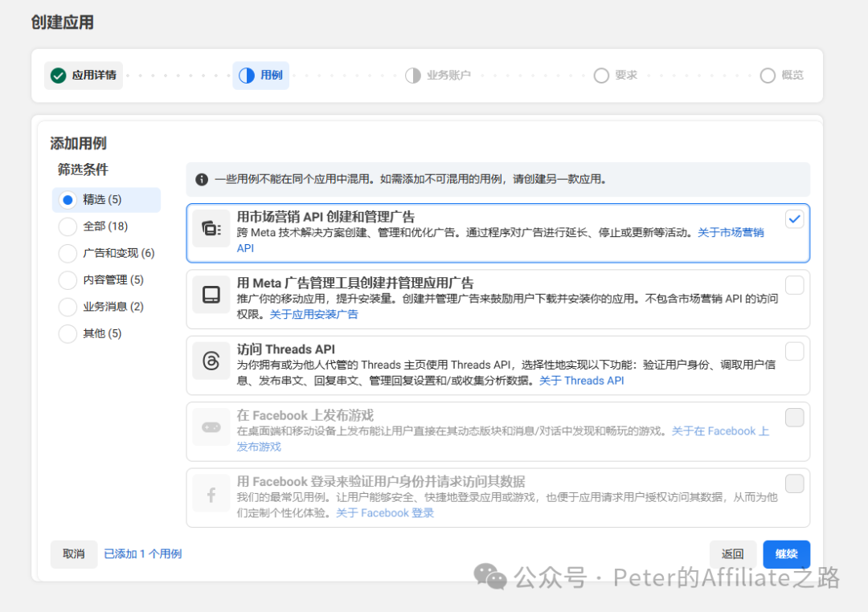Click the game controller icon for Facebook games
The width and height of the screenshot is (868, 612).
pyautogui.click(x=211, y=428)
